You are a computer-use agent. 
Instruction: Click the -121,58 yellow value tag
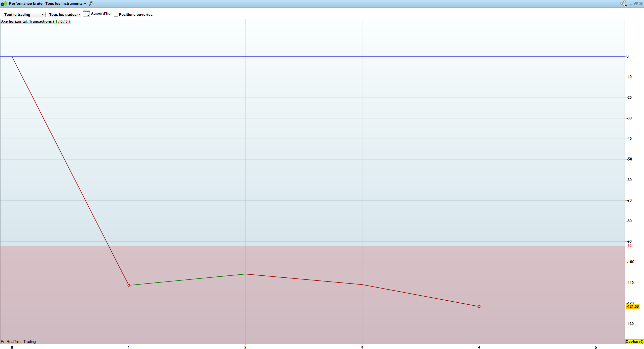[x=632, y=306]
